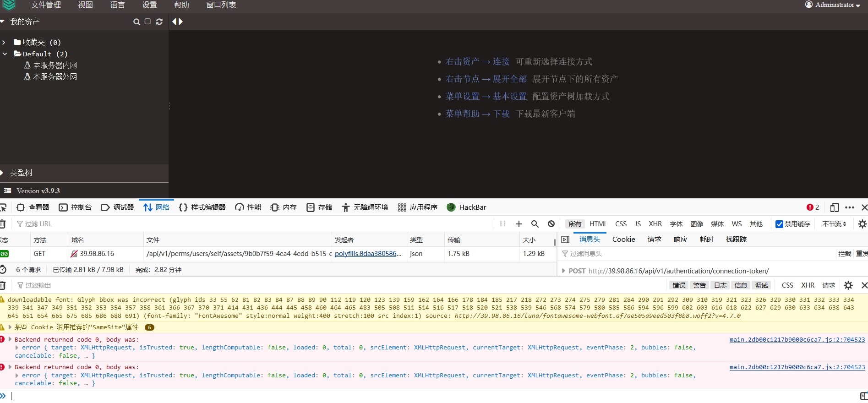This screenshot has height=403, width=868.
Task: Toggle network details sidebar icon
Action: [x=565, y=240]
